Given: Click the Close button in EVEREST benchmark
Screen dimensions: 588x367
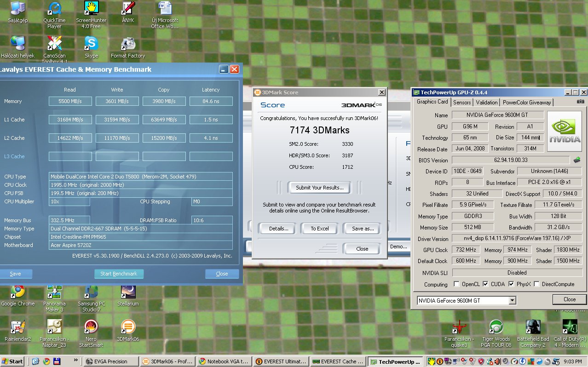Looking at the screenshot, I should click(222, 274).
